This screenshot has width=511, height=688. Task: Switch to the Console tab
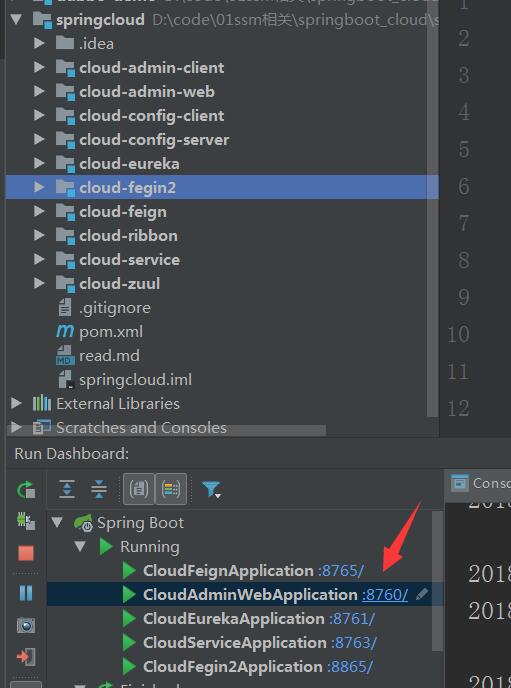click(479, 483)
